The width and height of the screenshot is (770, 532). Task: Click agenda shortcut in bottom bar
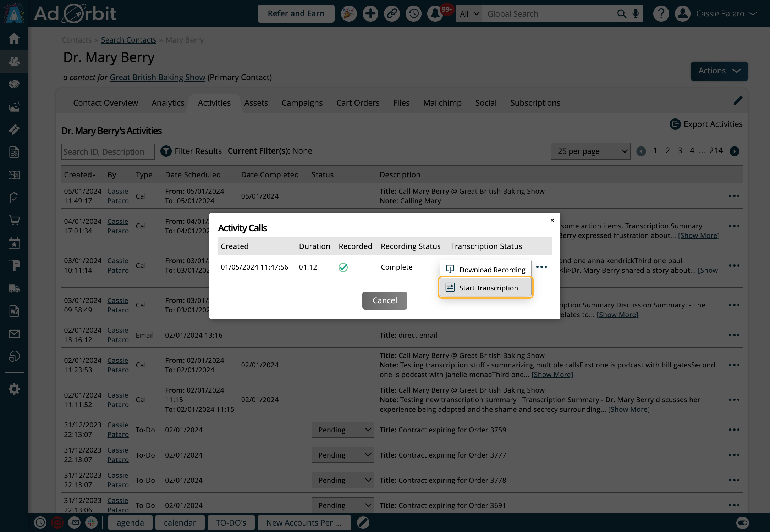click(x=130, y=522)
